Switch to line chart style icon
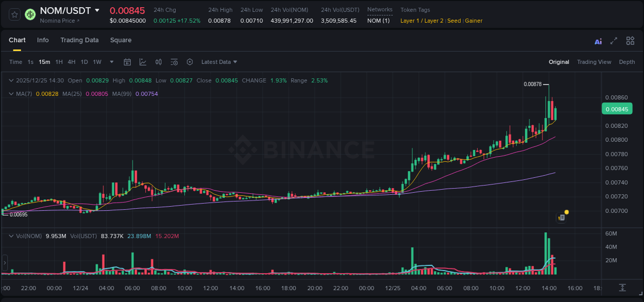The height and width of the screenshot is (302, 644). [x=143, y=62]
